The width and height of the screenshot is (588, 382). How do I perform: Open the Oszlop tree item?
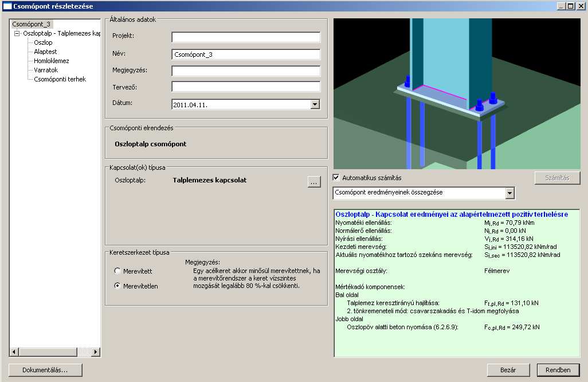pos(43,42)
